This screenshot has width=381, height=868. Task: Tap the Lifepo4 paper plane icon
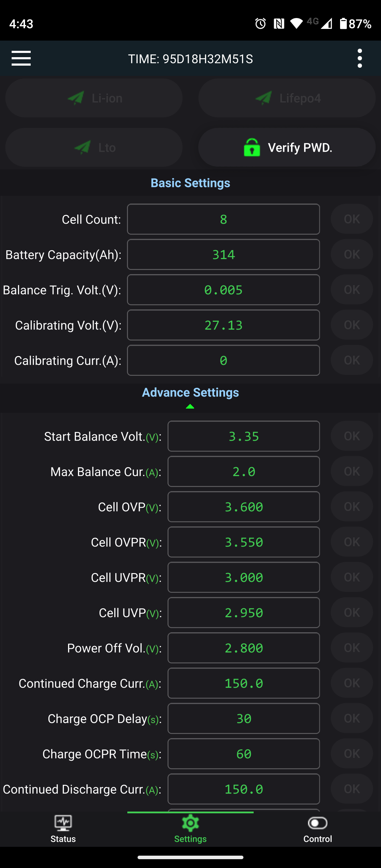(x=264, y=98)
